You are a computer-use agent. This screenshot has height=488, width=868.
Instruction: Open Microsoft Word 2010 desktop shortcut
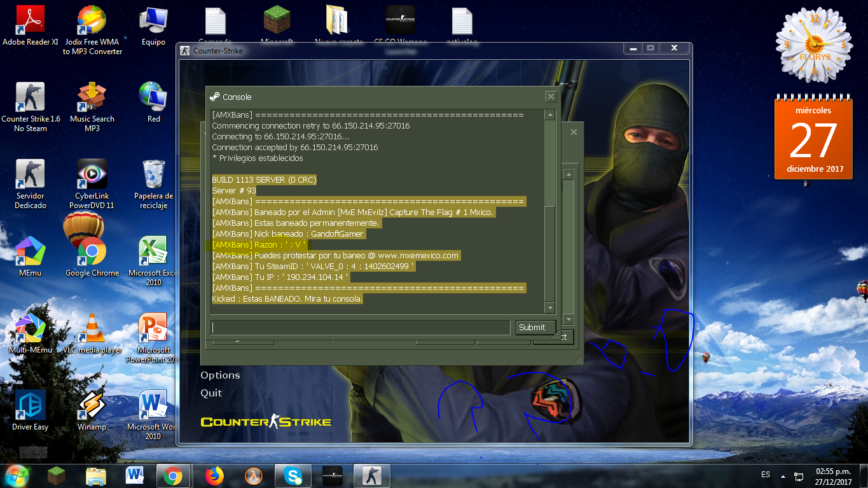coord(153,415)
